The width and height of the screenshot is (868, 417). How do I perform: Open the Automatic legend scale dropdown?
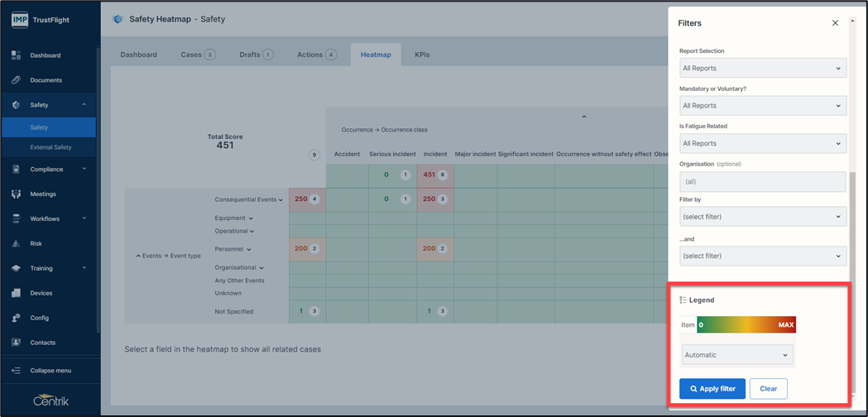point(736,355)
